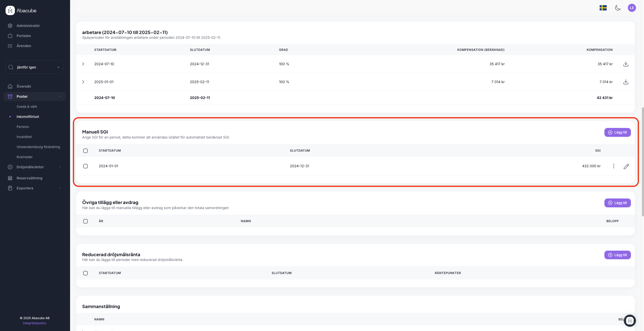The height and width of the screenshot is (331, 644).
Task: Go to Pension in the sidebar
Action: pyautogui.click(x=23, y=127)
